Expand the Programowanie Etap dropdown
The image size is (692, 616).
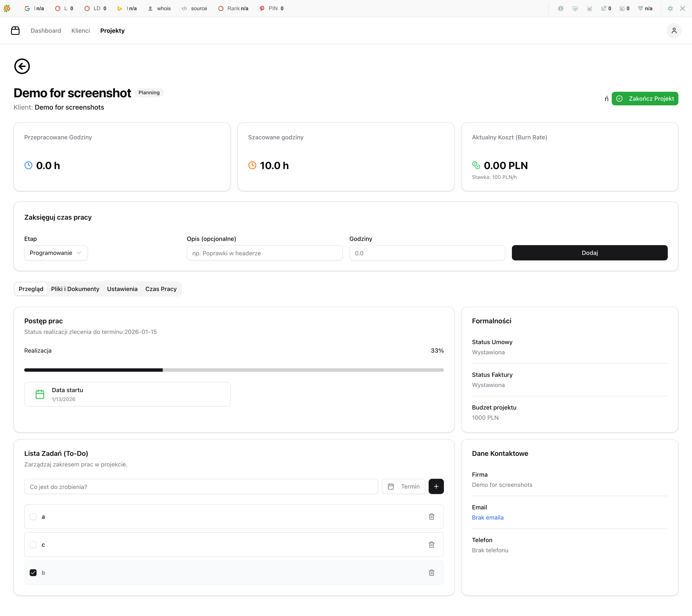coord(56,253)
